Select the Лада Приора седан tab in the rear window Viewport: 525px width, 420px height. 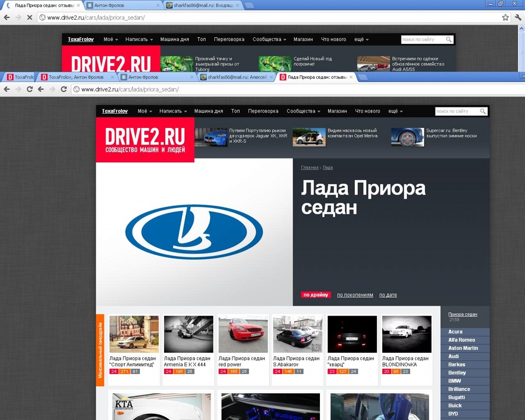point(44,5)
